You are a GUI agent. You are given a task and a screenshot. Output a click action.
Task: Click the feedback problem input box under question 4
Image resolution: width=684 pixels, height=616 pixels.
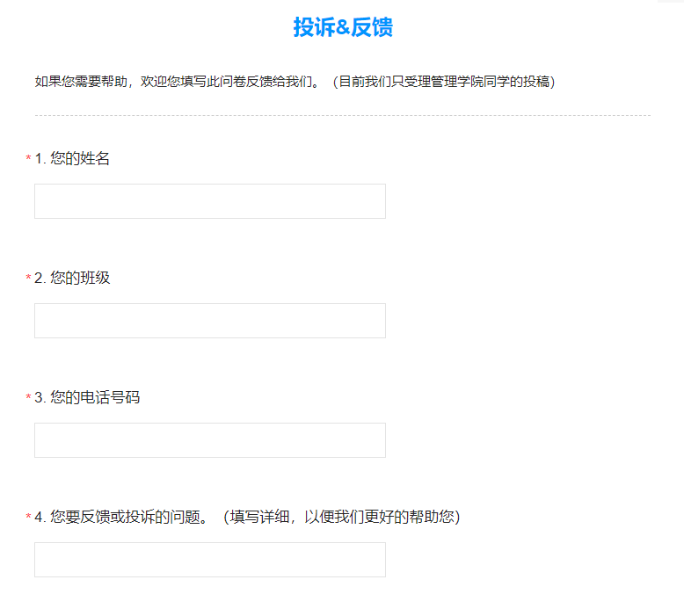pos(209,560)
